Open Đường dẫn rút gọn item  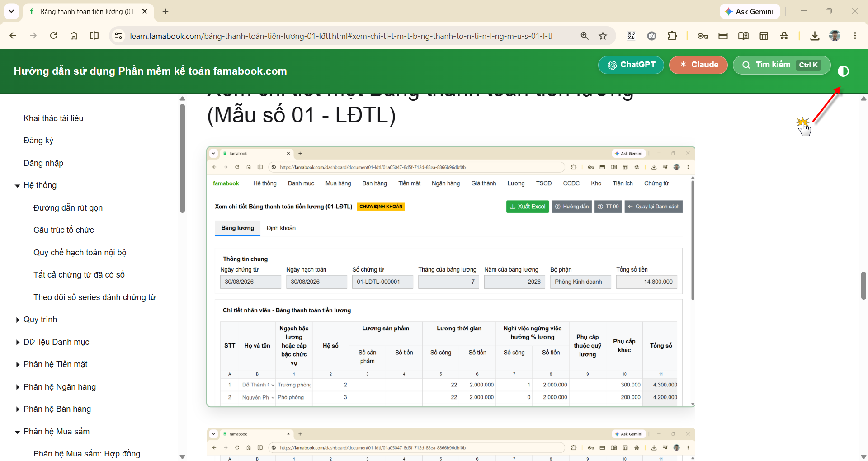[x=68, y=208]
